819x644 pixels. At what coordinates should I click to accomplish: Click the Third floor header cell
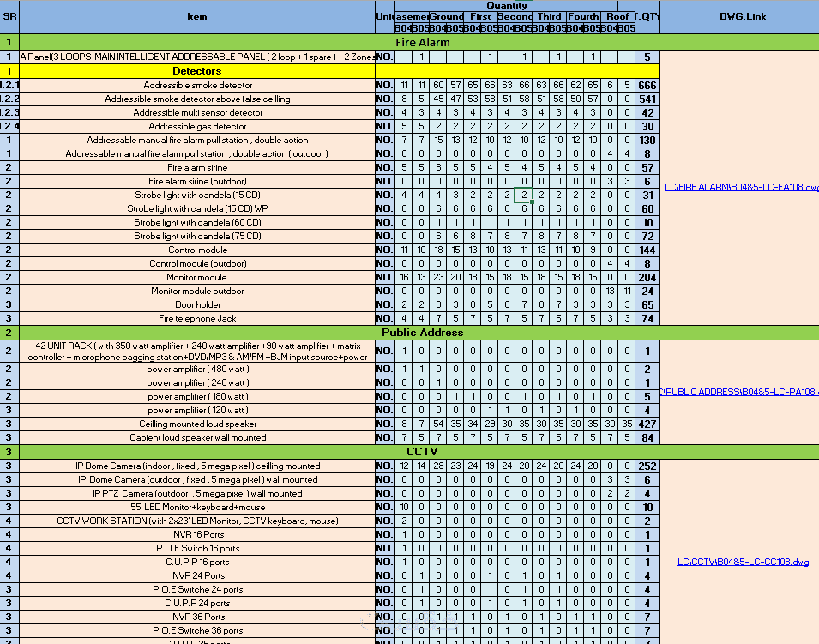coord(549,16)
